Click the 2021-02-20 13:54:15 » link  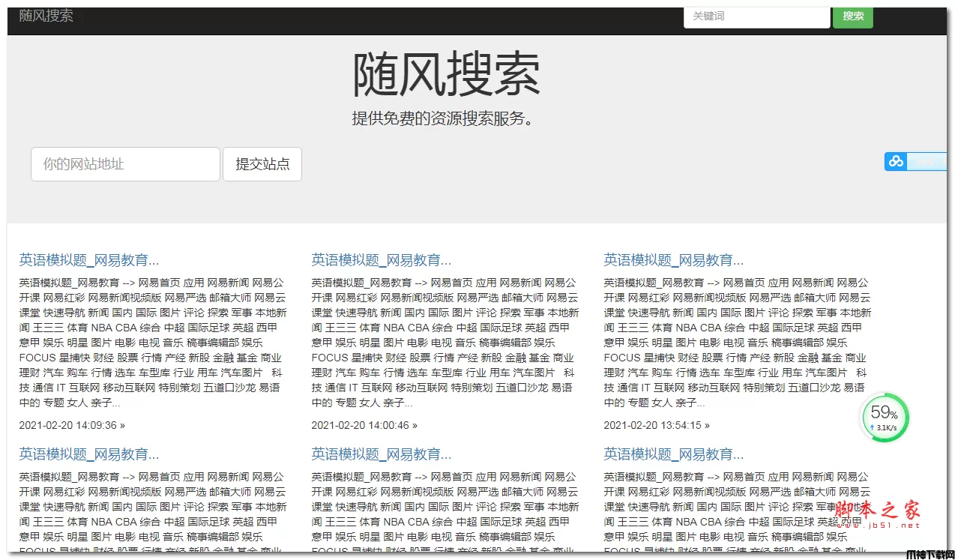point(657,425)
